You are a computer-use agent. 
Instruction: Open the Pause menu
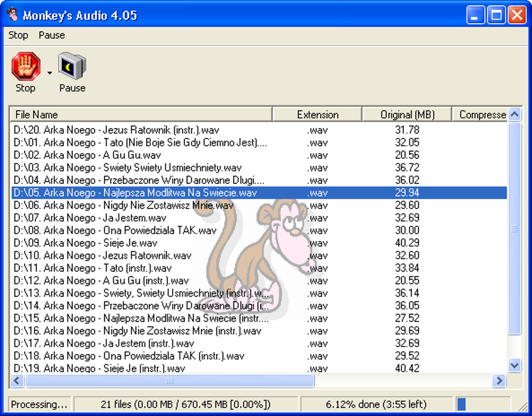(x=52, y=35)
